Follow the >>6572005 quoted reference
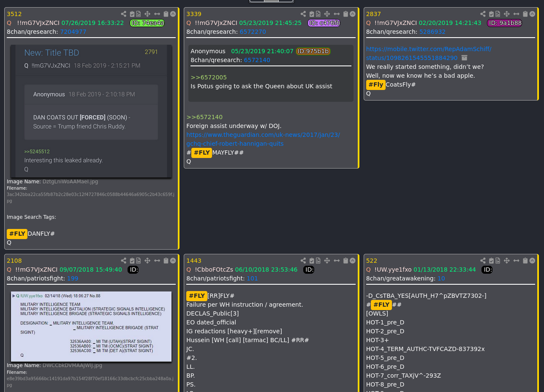544x392 pixels. pos(209,77)
